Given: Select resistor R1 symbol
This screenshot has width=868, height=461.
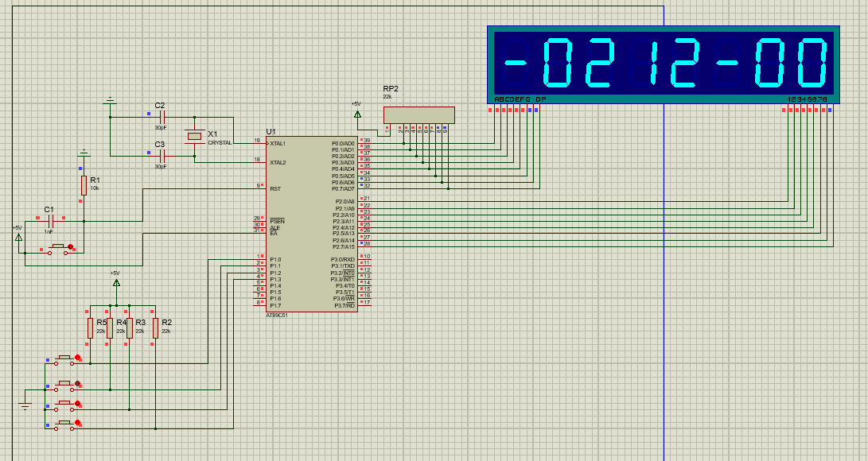Looking at the screenshot, I should [x=84, y=185].
